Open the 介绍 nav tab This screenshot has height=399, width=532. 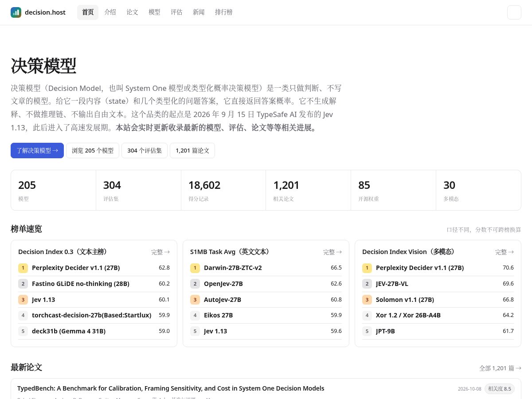tap(110, 12)
